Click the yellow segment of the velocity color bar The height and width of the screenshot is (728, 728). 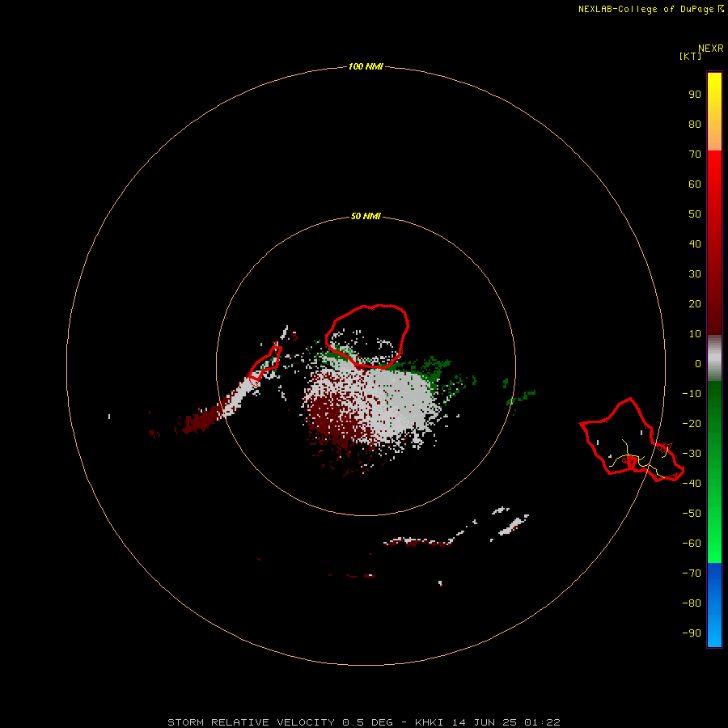pos(714,112)
